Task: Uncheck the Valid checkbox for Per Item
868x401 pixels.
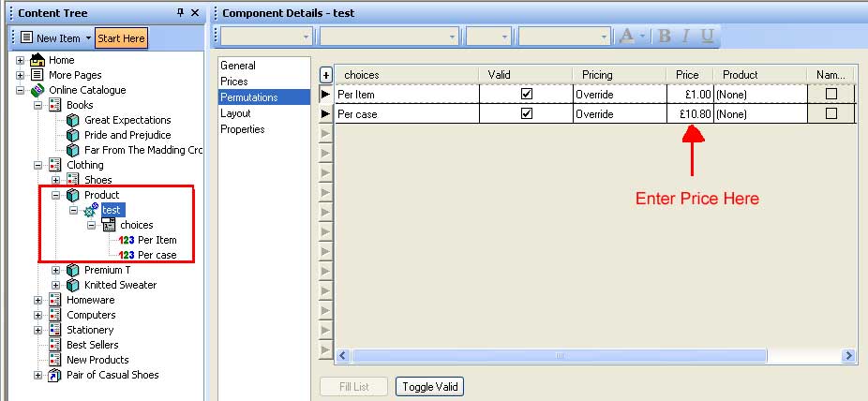Action: click(x=527, y=94)
